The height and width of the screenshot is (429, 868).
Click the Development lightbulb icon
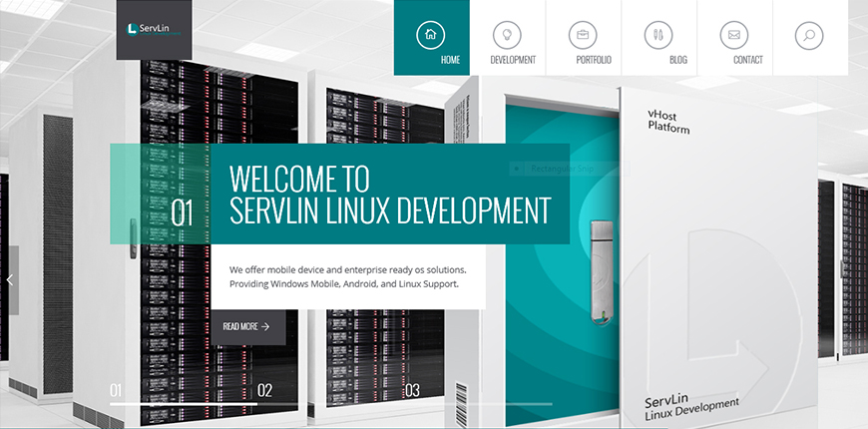507,35
